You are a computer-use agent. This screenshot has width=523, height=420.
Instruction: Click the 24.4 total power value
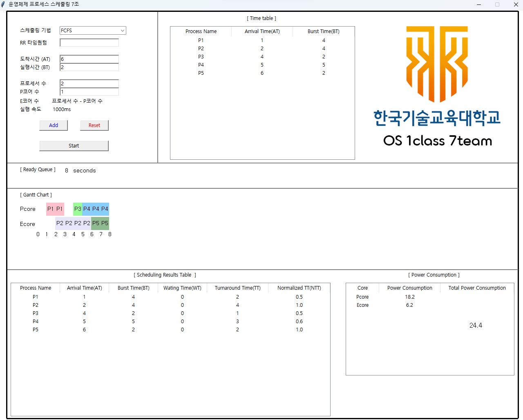[476, 325]
